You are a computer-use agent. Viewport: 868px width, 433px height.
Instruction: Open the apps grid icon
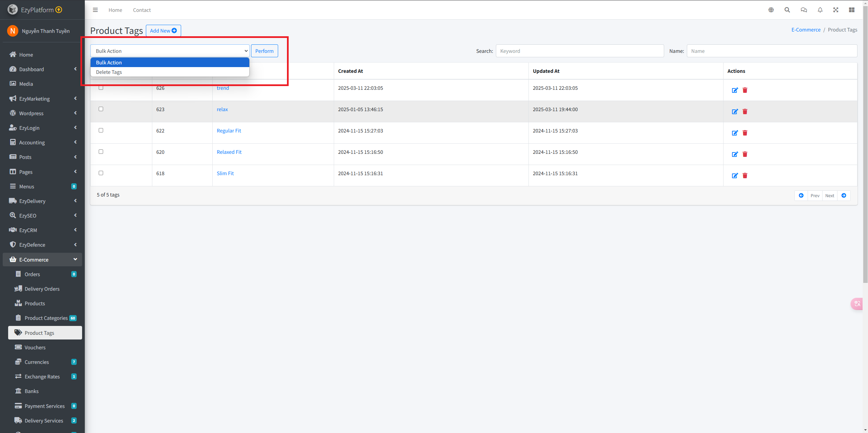click(x=852, y=10)
